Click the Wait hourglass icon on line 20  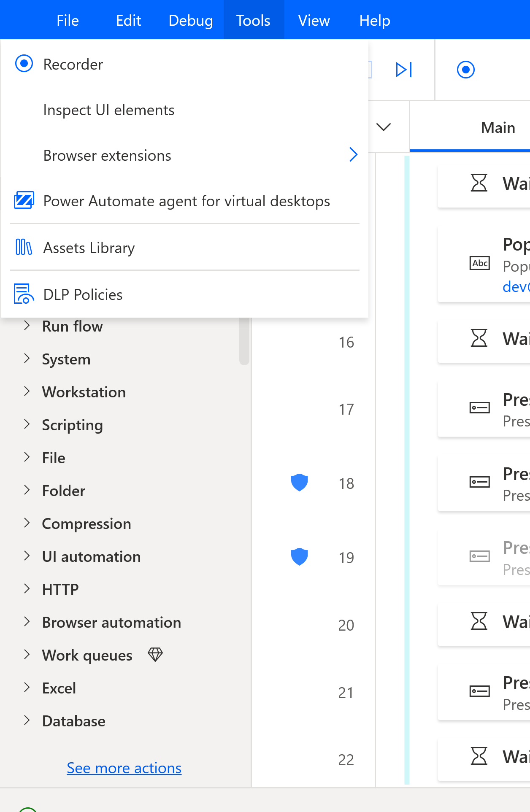[479, 621]
